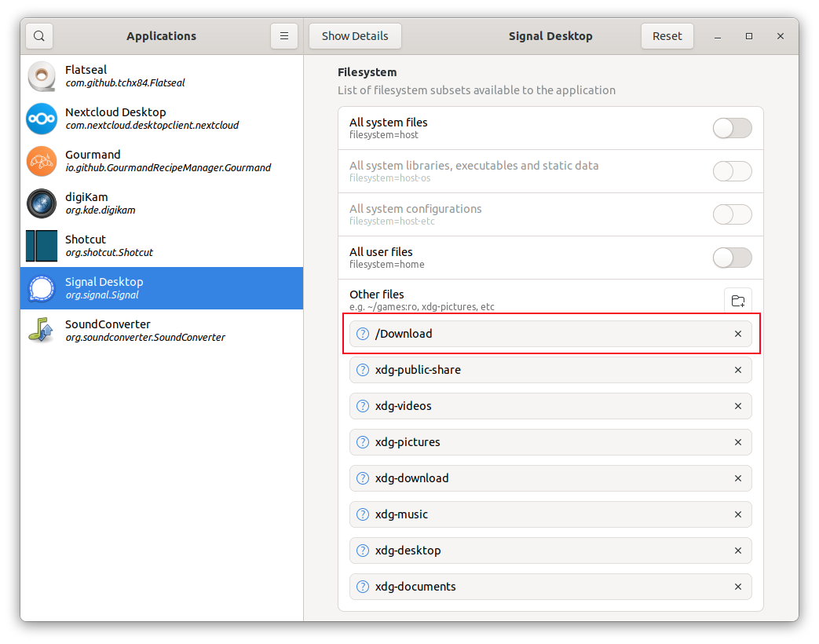Select digiKam in applications list
Image resolution: width=819 pixels, height=644 pixels.
[x=162, y=203]
